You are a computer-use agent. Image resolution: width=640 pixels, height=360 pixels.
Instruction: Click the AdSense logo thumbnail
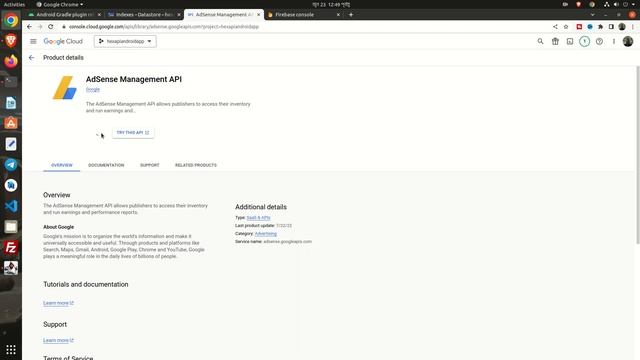[x=64, y=88]
